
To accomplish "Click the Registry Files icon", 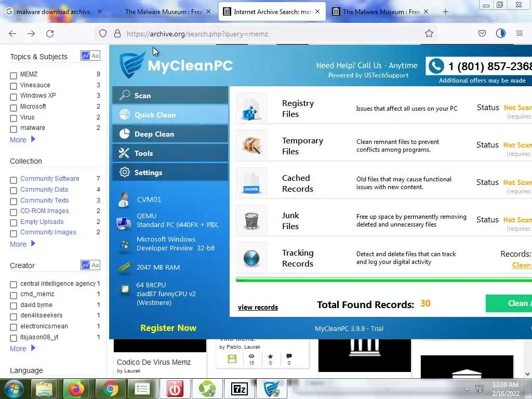I will (251, 108).
